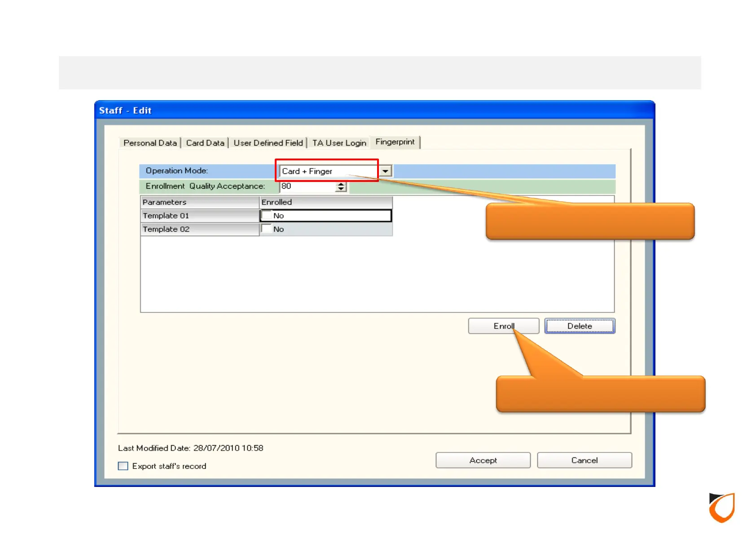
Task: Increase Enrollment Quality Acceptance value
Action: 341,184
